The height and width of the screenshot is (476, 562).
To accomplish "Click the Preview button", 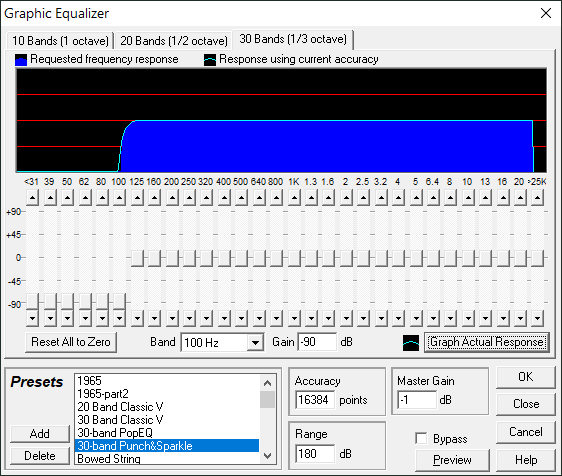I will pyautogui.click(x=452, y=460).
